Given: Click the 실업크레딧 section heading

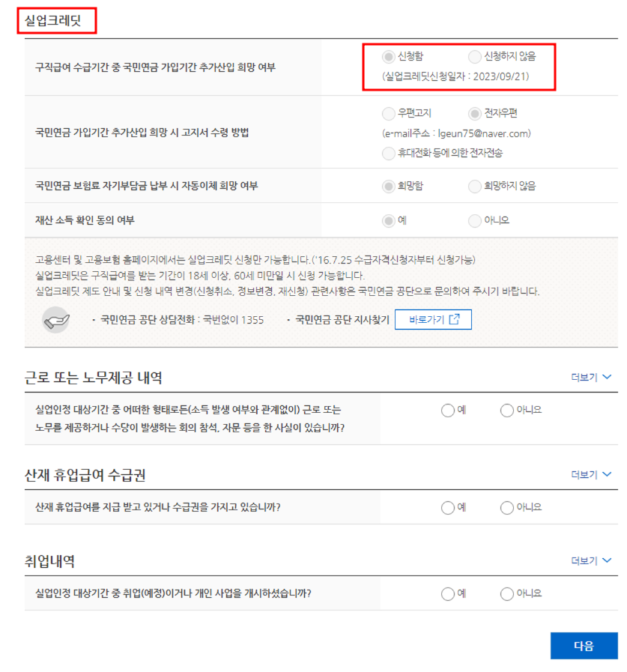Looking at the screenshot, I should [x=52, y=20].
